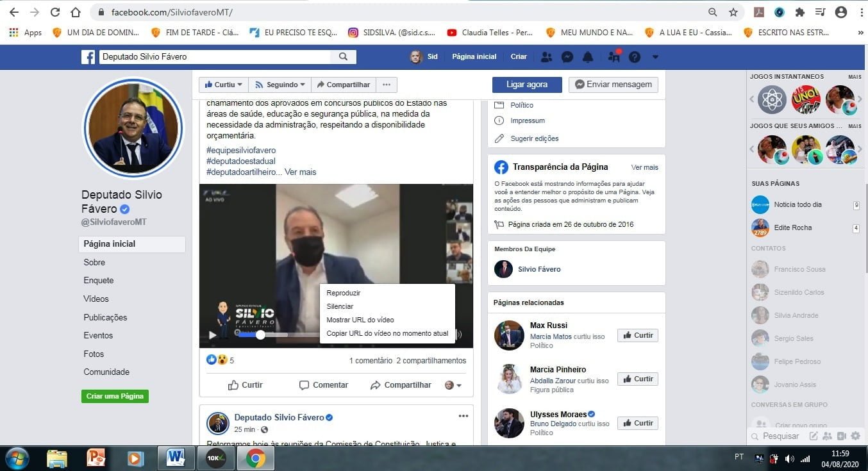Open Messenger icon in Facebook bar
This screenshot has height=471, width=868.
point(567,57)
